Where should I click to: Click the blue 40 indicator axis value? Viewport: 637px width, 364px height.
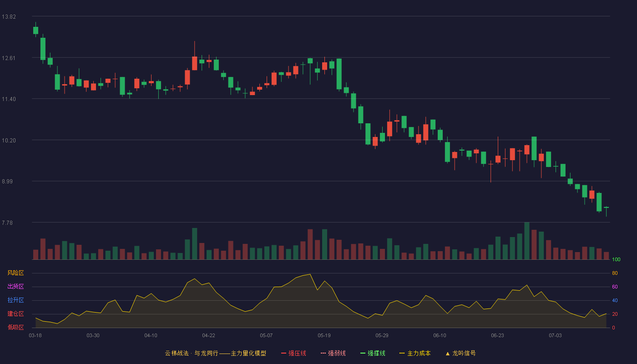[615, 300]
